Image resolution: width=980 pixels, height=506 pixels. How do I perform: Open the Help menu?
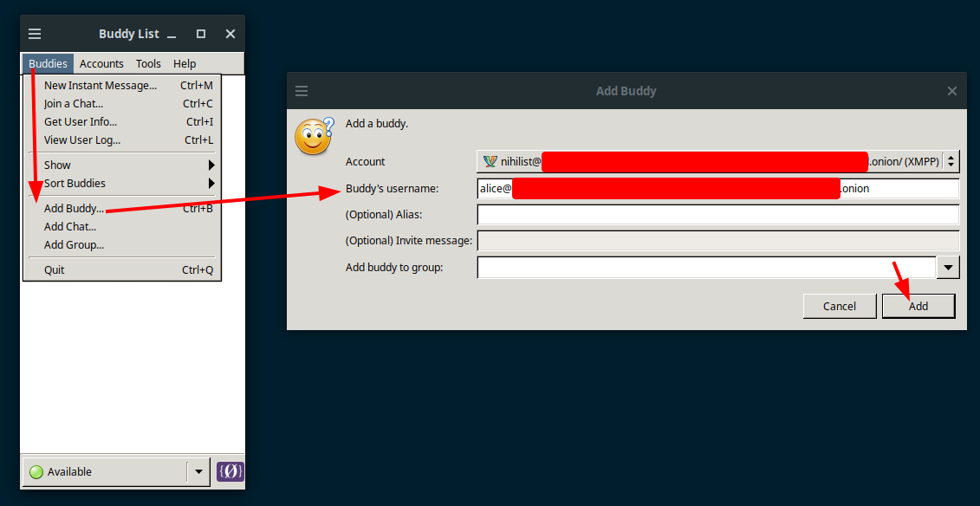(x=185, y=64)
